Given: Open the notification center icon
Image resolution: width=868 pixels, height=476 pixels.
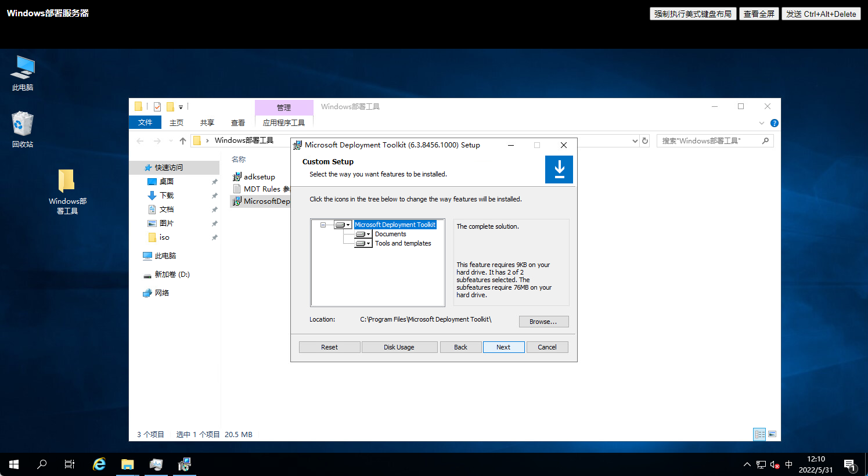Looking at the screenshot, I should (850, 465).
